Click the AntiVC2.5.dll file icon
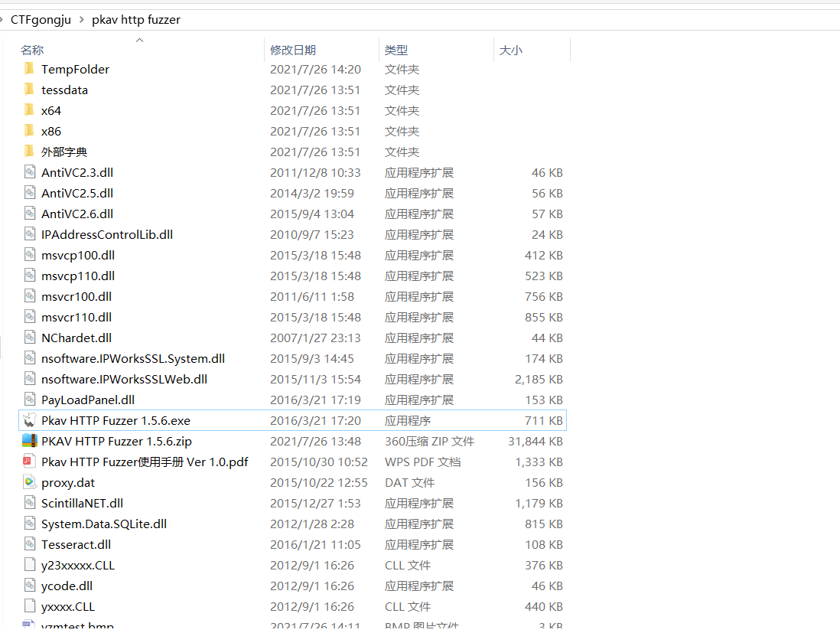 30,192
